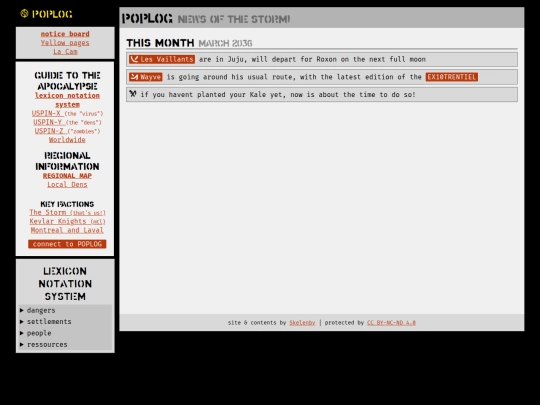The image size is (540, 405).
Task: Open the Skelenby author link in the footer
Action: point(302,323)
